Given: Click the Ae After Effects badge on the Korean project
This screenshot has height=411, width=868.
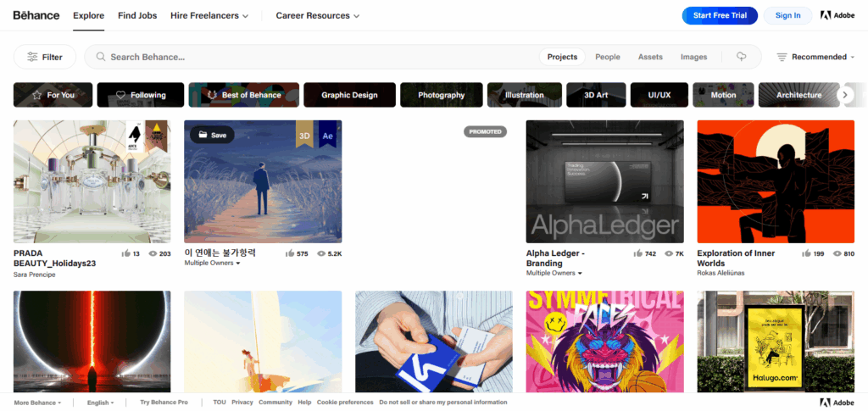Looking at the screenshot, I should click(x=328, y=135).
